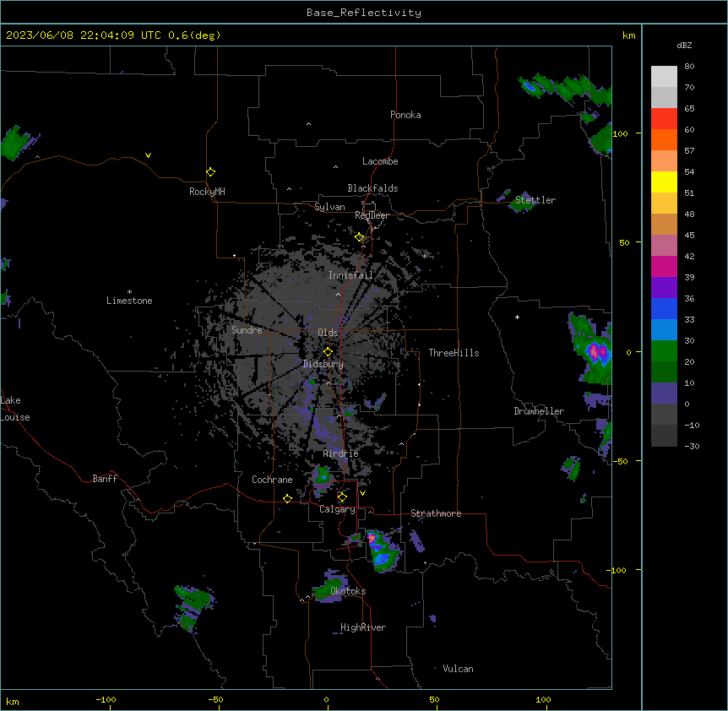This screenshot has height=711, width=728.
Task: Click the yellow diamond marker above Calgary label
Action: click(342, 497)
